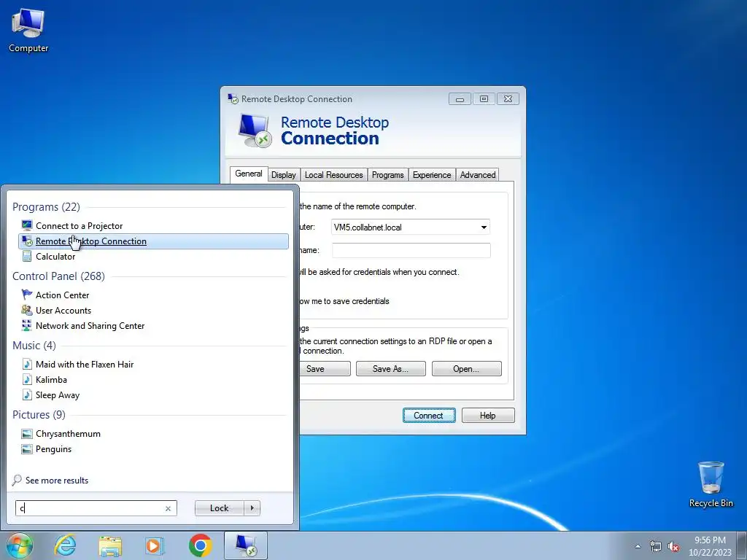Click the Lock button
The image size is (747, 560).
(x=219, y=508)
